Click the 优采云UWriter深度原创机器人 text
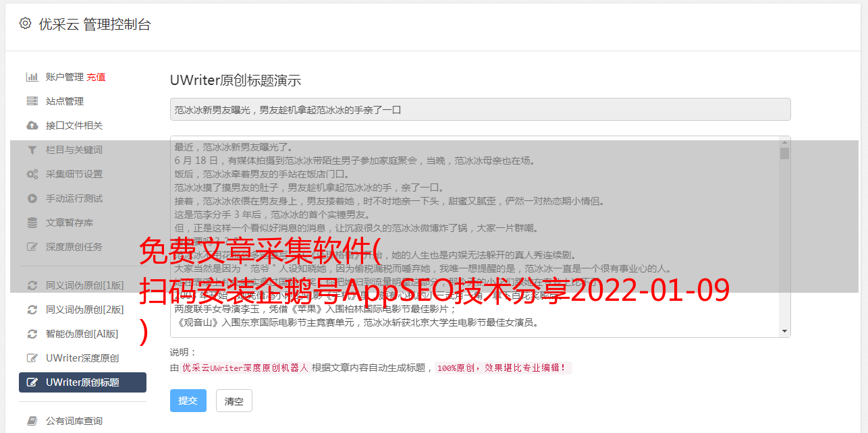This screenshot has height=433, width=868. click(245, 368)
